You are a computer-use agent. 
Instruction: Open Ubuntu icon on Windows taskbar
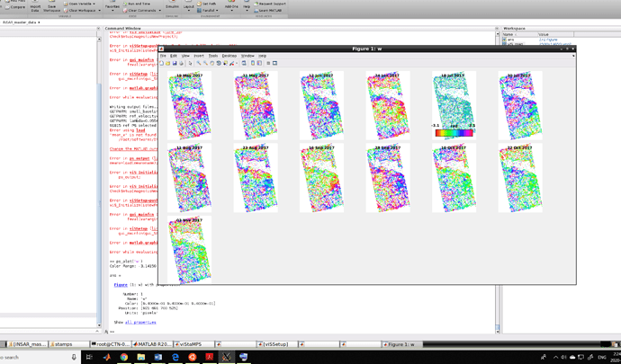point(193,357)
